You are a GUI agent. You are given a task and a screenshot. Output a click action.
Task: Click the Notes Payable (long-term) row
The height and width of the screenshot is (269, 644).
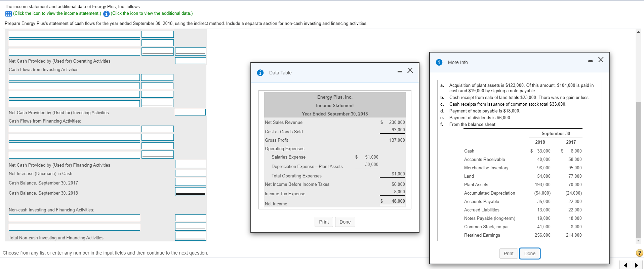tap(523, 218)
